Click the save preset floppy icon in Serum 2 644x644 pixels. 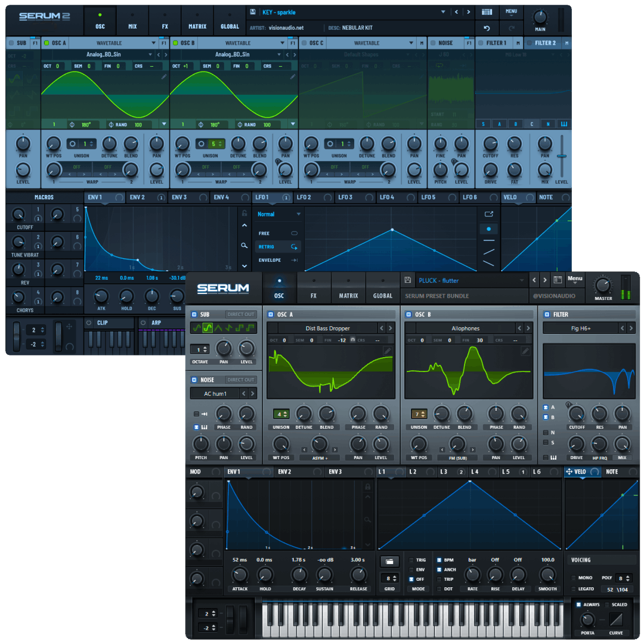tap(253, 12)
